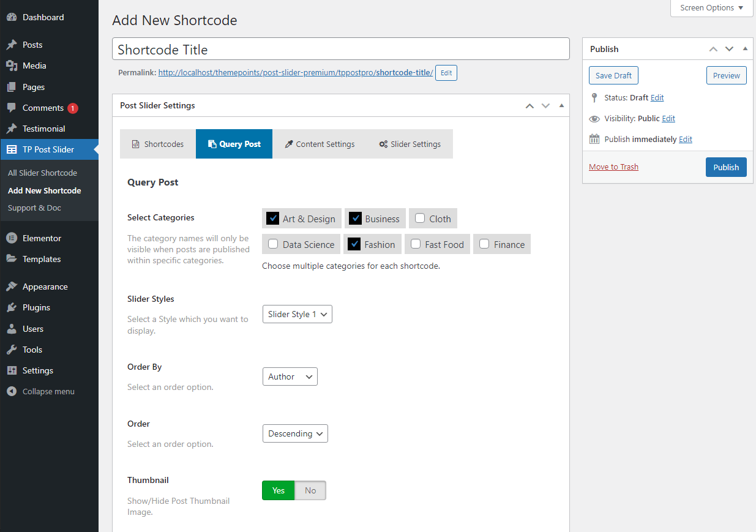Expand the Order By Author dropdown

(290, 377)
